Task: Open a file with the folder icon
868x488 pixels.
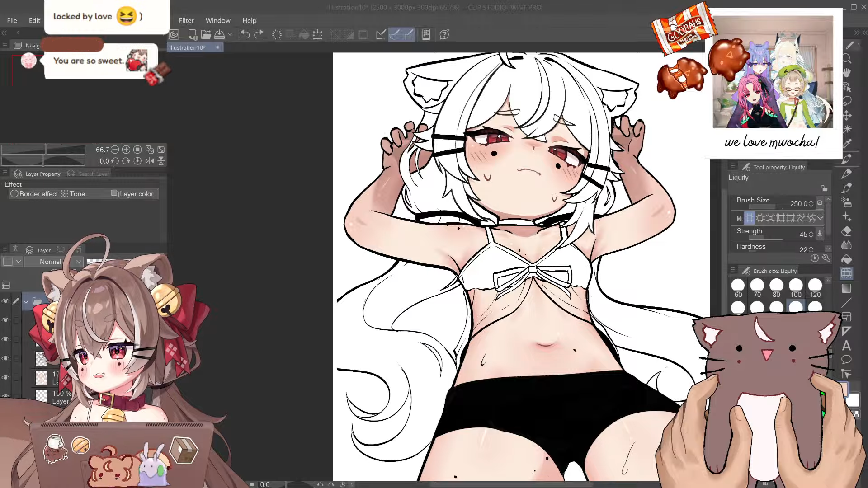Action: [x=206, y=35]
